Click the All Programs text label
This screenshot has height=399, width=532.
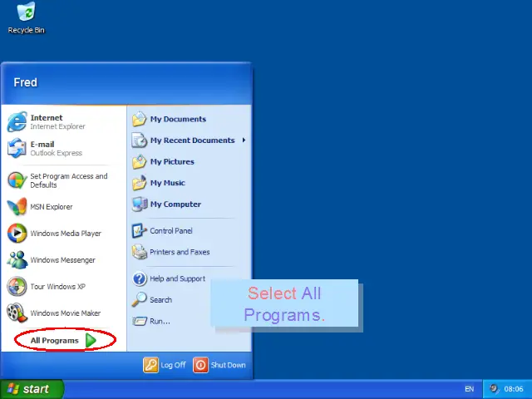pos(54,340)
